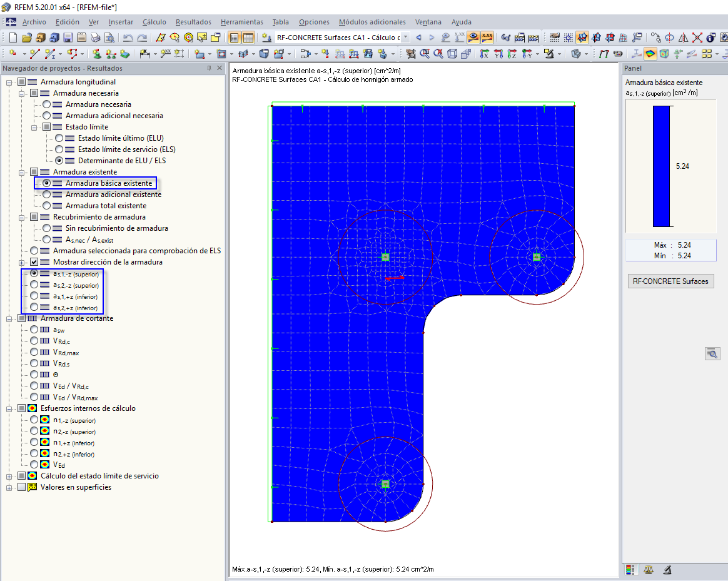
Task: Expand Cálculo del estado límite de servicio
Action: click(9, 476)
